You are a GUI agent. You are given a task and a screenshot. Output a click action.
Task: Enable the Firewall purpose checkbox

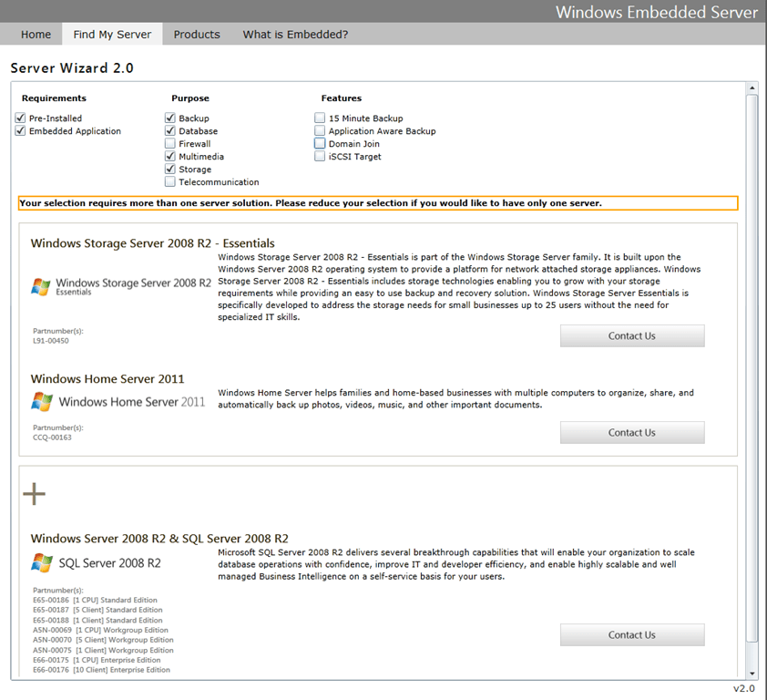tap(169, 143)
